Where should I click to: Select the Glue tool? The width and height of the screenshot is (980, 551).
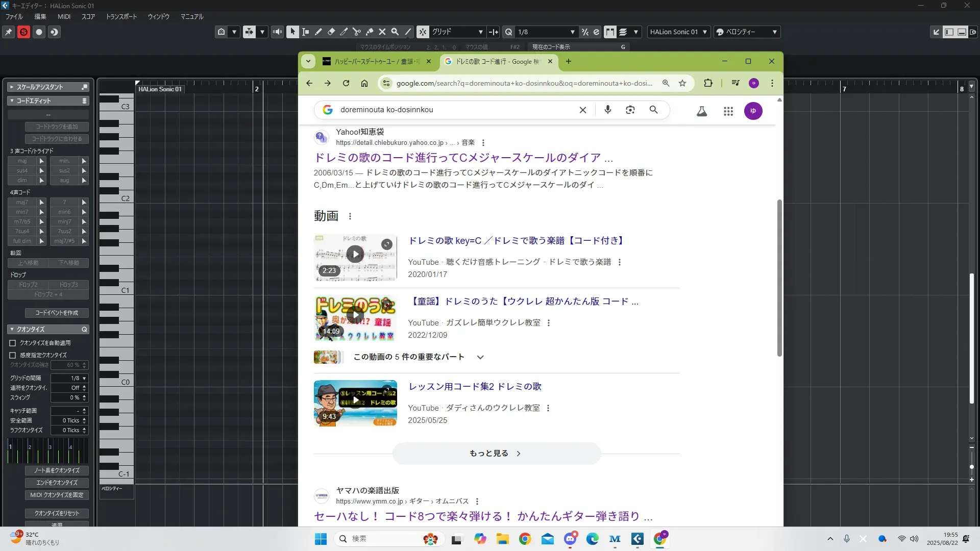click(x=370, y=32)
